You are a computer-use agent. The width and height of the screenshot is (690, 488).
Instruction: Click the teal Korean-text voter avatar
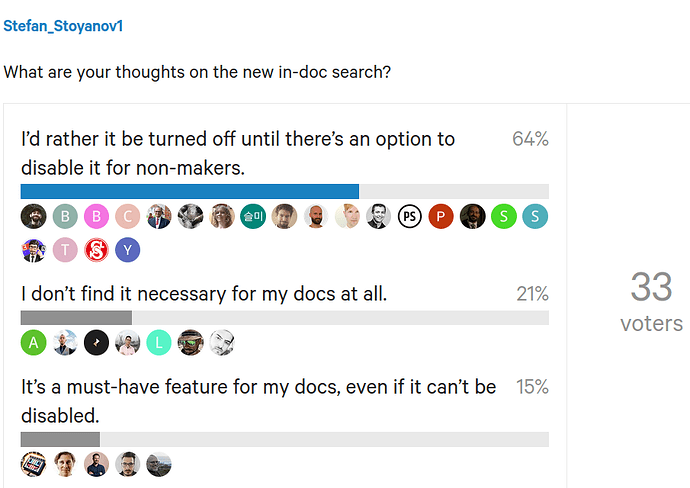click(252, 216)
